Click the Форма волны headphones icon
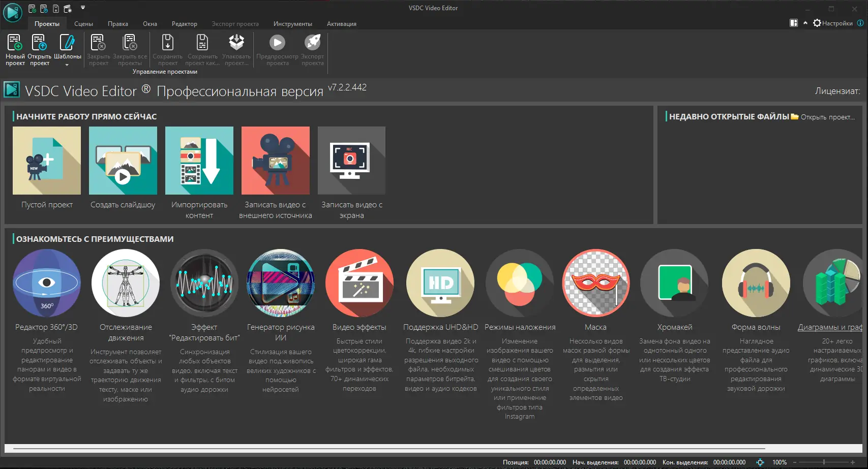Viewport: 868px width, 469px height. click(x=756, y=283)
